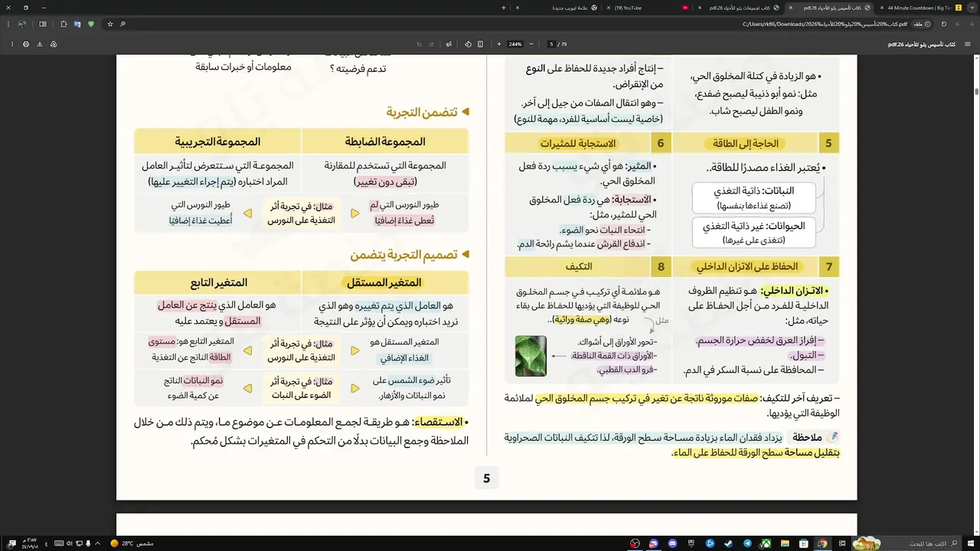Image resolution: width=980 pixels, height=551 pixels.
Task: Click the Google Translate extension icon
Action: tap(77, 24)
